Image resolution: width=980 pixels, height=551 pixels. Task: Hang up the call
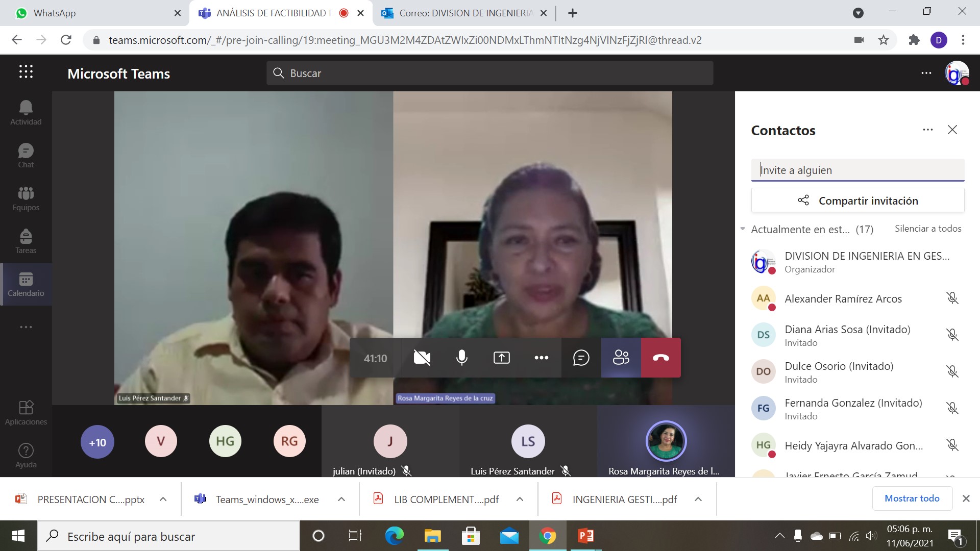[x=660, y=358]
